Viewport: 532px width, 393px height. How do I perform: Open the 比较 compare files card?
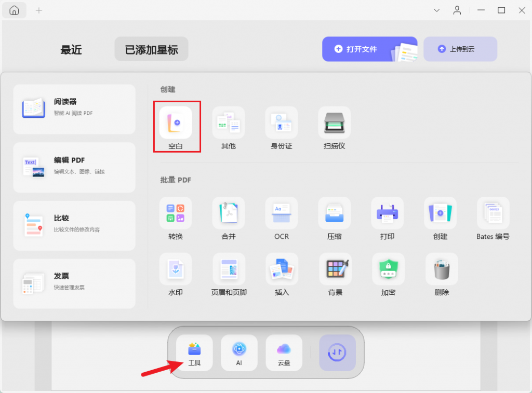[x=74, y=225]
